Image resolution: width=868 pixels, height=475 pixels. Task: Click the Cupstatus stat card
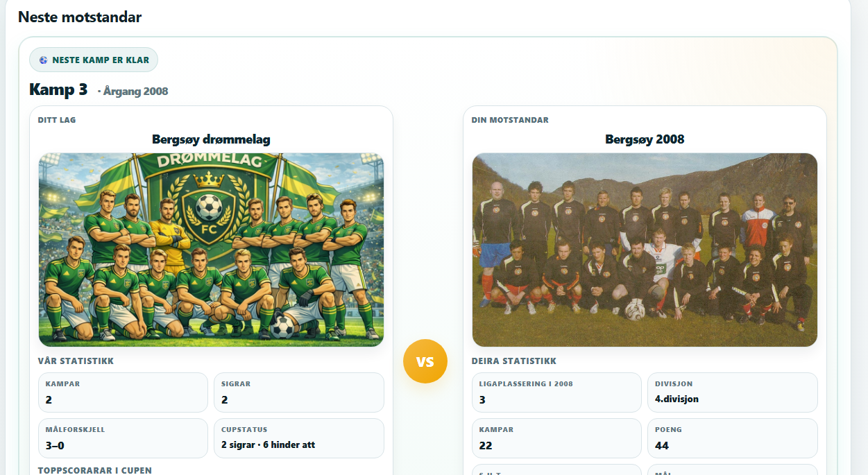(298, 438)
